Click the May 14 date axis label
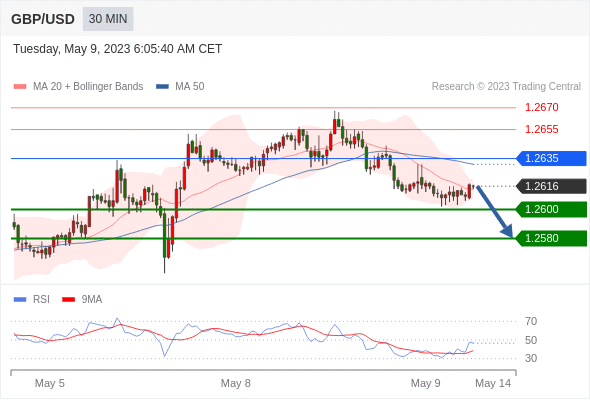 point(493,383)
